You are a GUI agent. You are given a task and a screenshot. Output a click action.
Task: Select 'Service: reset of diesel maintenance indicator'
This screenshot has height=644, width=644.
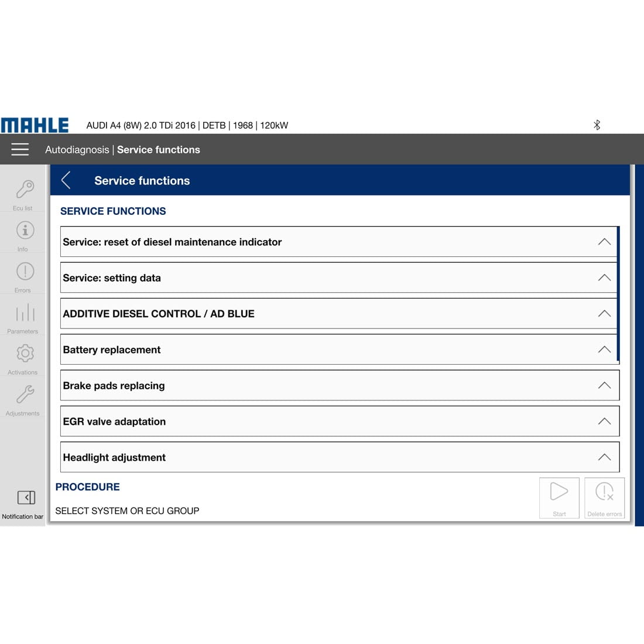(339, 242)
